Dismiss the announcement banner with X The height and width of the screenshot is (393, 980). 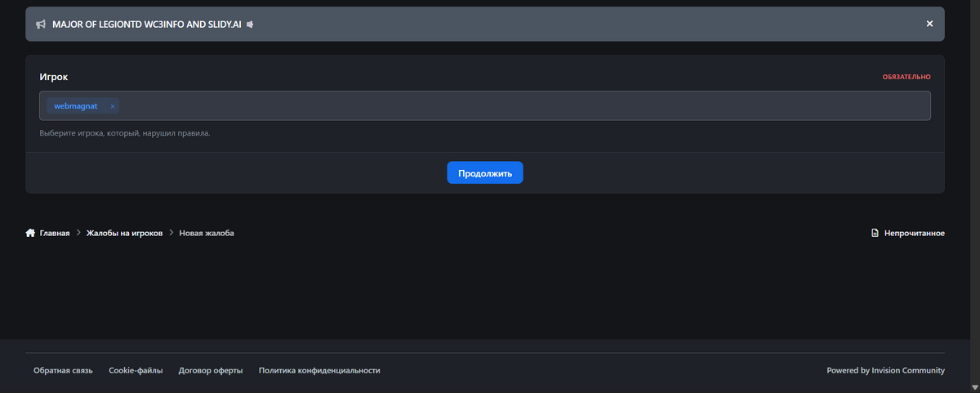click(929, 24)
